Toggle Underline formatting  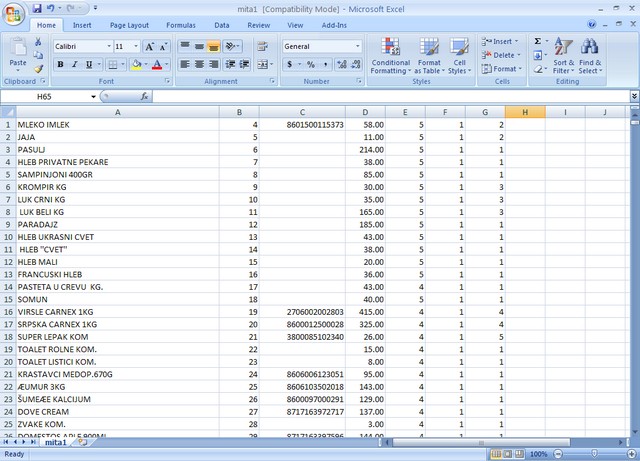(90, 65)
